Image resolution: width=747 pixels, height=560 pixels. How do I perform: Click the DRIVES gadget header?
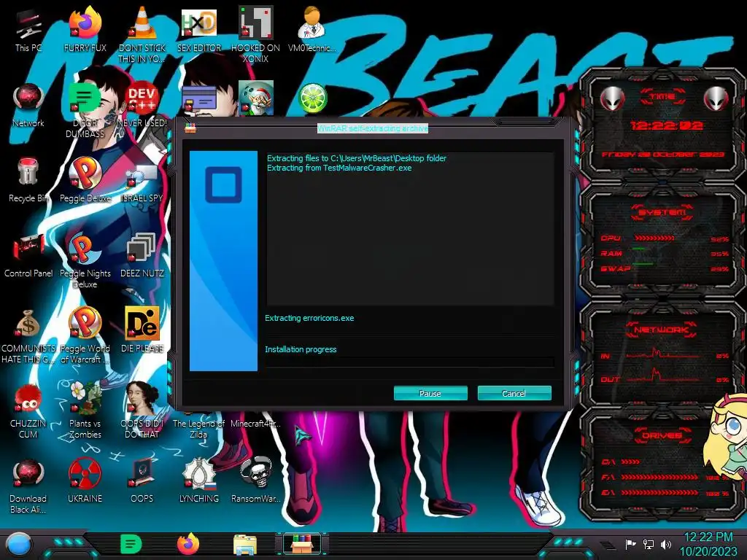click(662, 436)
